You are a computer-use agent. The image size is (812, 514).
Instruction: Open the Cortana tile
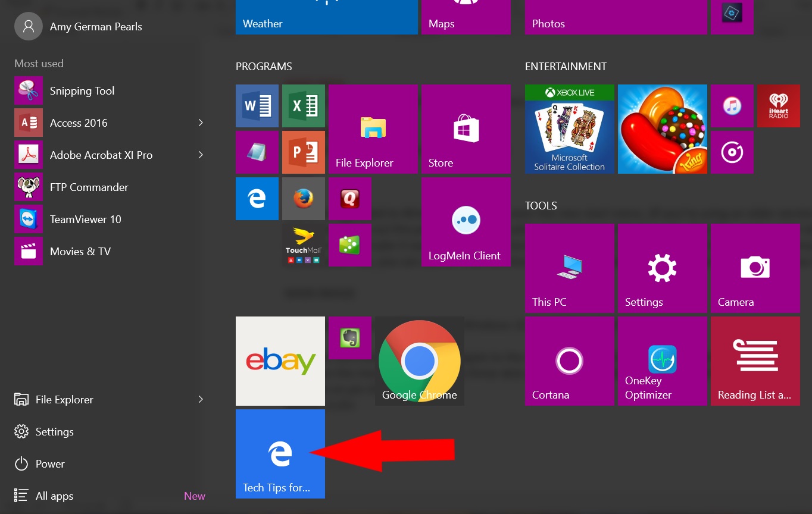(x=570, y=361)
